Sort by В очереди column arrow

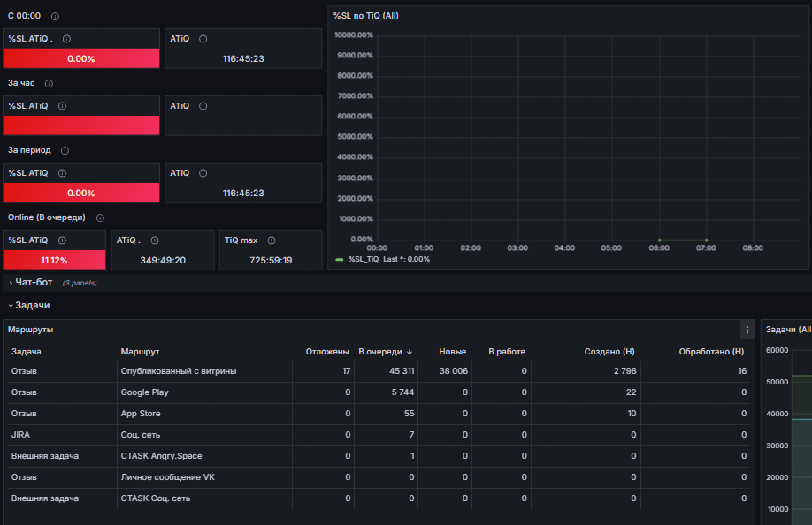tap(410, 352)
